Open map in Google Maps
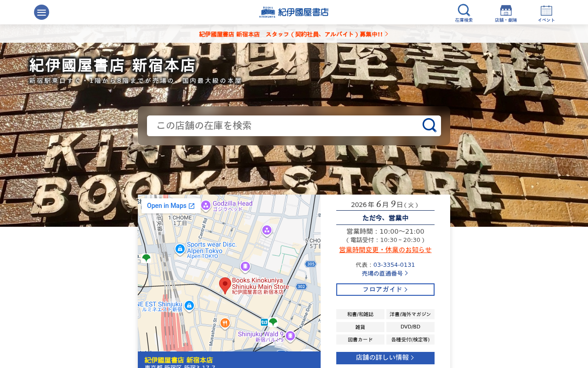The height and width of the screenshot is (368, 588). [x=170, y=206]
